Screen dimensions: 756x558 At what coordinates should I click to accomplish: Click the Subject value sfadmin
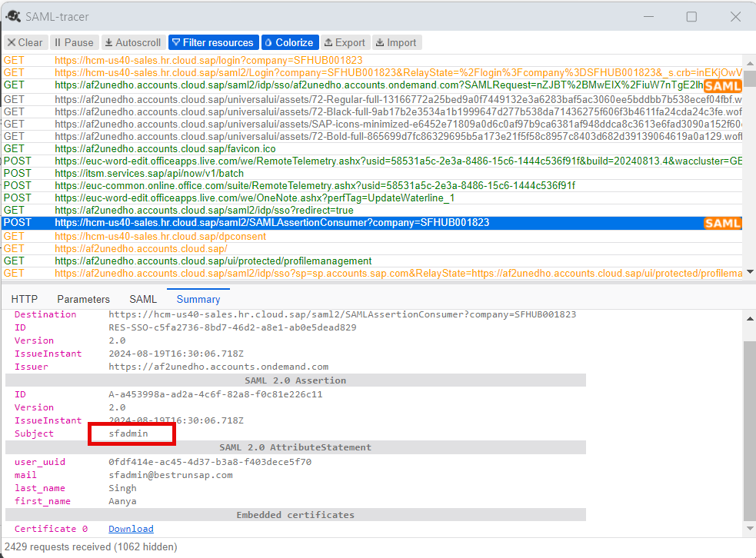tap(128, 433)
